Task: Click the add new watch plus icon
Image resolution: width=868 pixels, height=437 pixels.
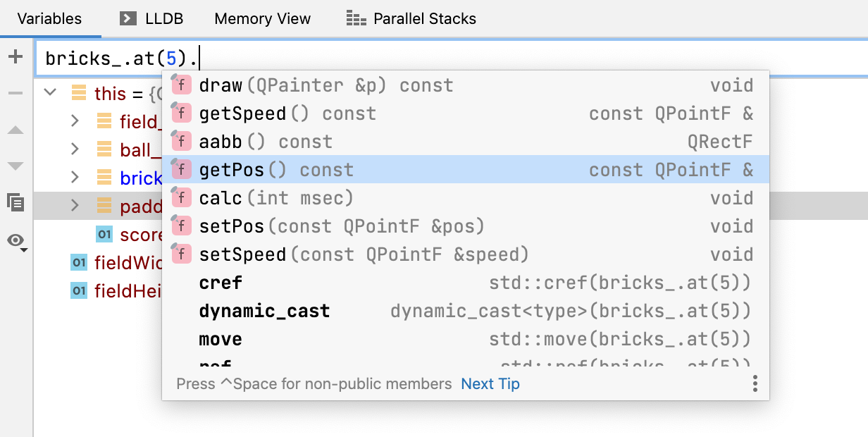Action: click(15, 57)
